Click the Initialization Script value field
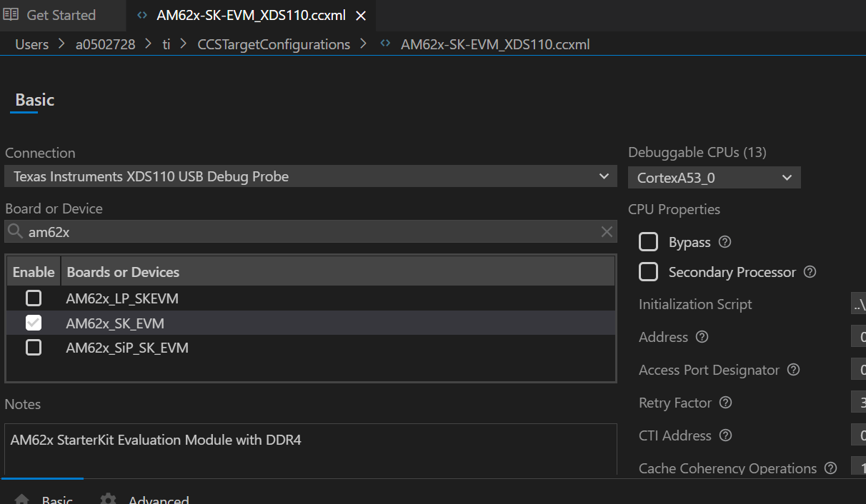The width and height of the screenshot is (866, 504). click(x=858, y=303)
